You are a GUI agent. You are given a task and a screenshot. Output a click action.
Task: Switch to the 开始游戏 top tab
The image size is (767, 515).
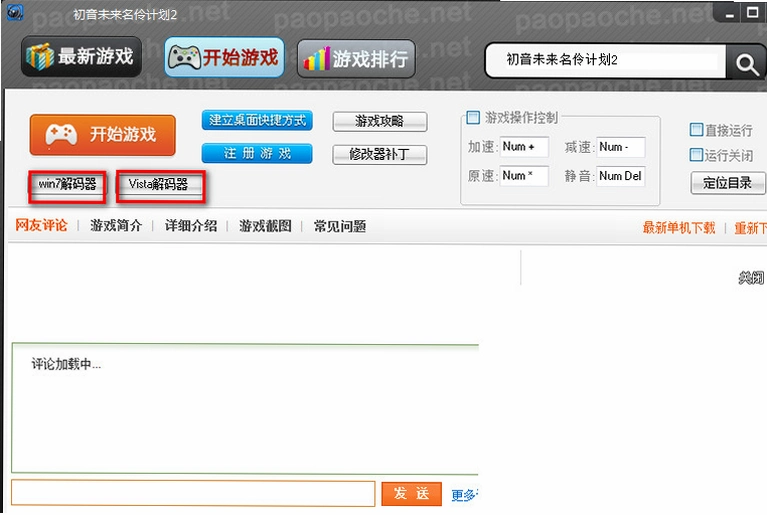click(224, 58)
